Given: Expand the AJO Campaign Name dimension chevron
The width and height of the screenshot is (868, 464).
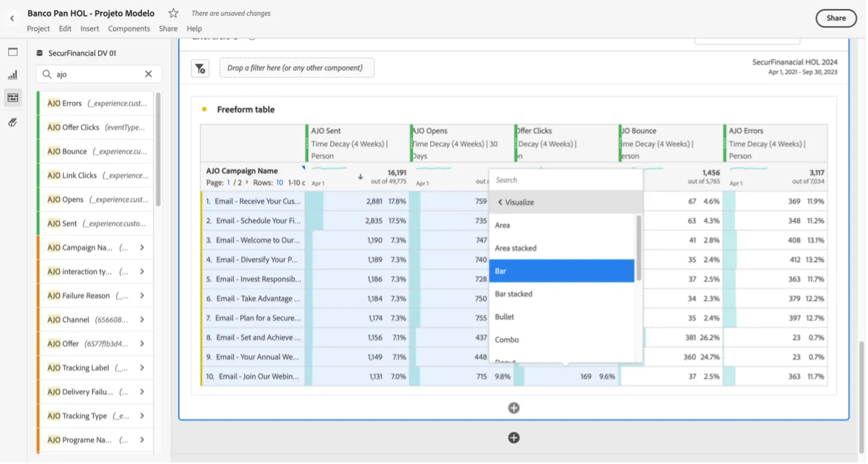Looking at the screenshot, I should pos(142,247).
